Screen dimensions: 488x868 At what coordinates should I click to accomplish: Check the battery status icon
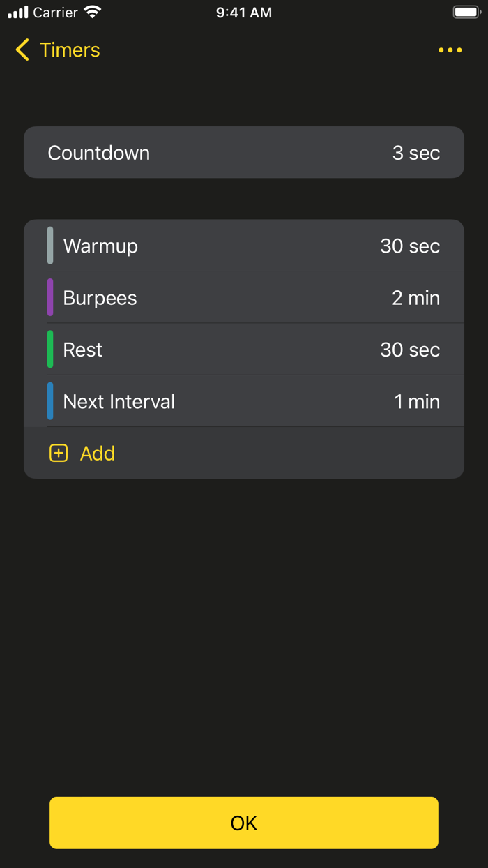[466, 13]
